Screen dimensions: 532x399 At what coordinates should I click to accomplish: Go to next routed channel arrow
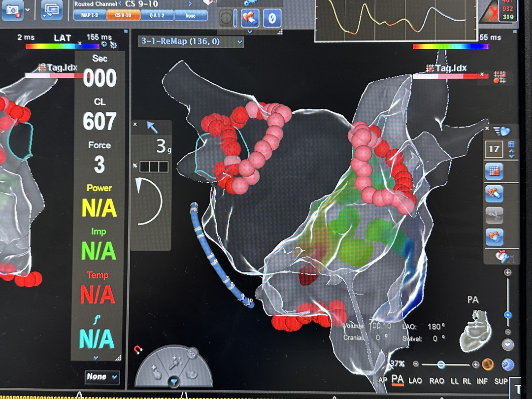point(190,4)
